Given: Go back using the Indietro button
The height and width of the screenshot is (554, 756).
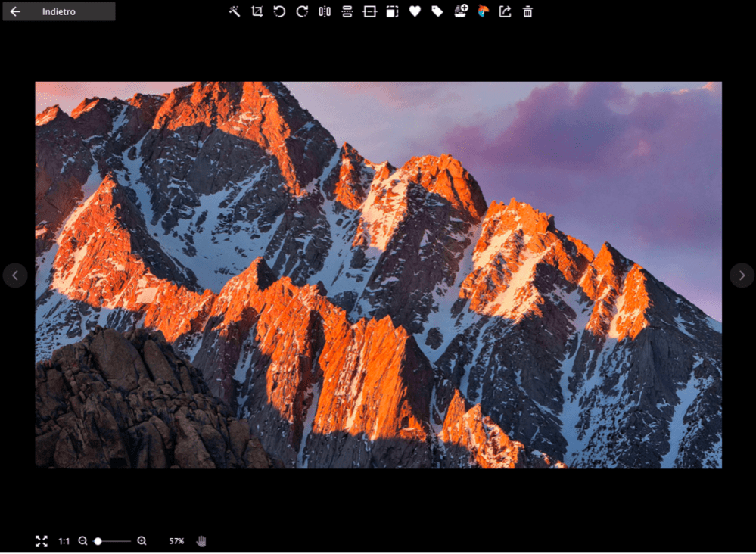Looking at the screenshot, I should (x=59, y=11).
